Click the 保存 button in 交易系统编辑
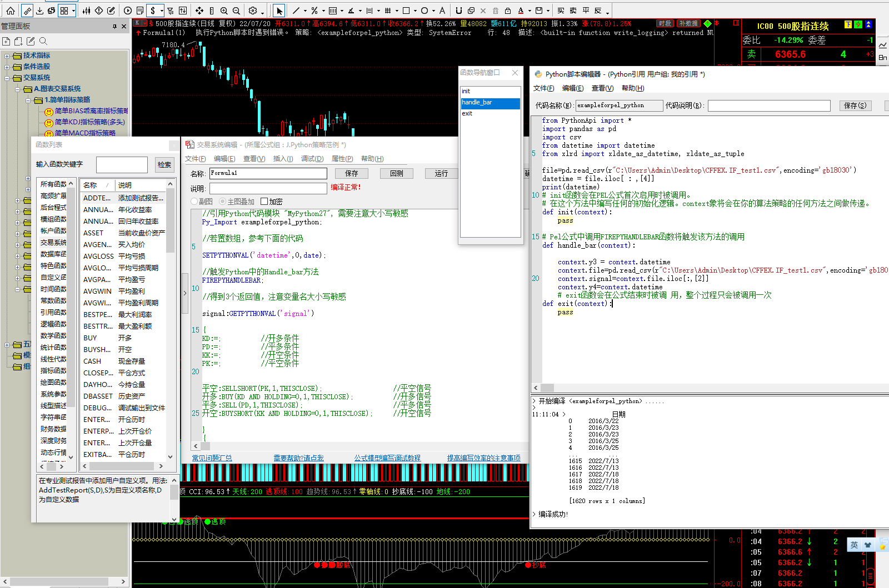Viewport: 889px width, 588px height. [351, 174]
